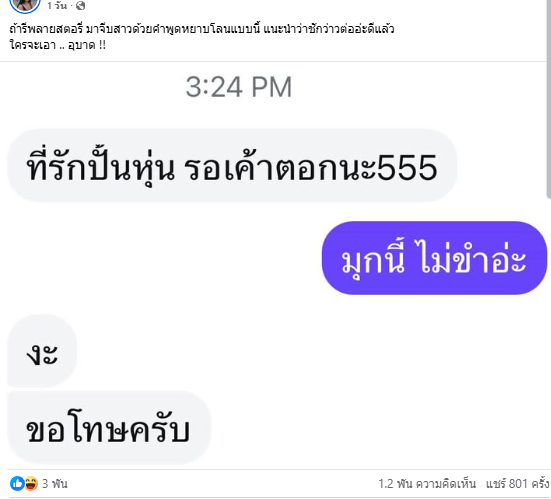This screenshot has width=551, height=499.
Task: Click the laughing haha reaction icon
Action: tap(31, 484)
